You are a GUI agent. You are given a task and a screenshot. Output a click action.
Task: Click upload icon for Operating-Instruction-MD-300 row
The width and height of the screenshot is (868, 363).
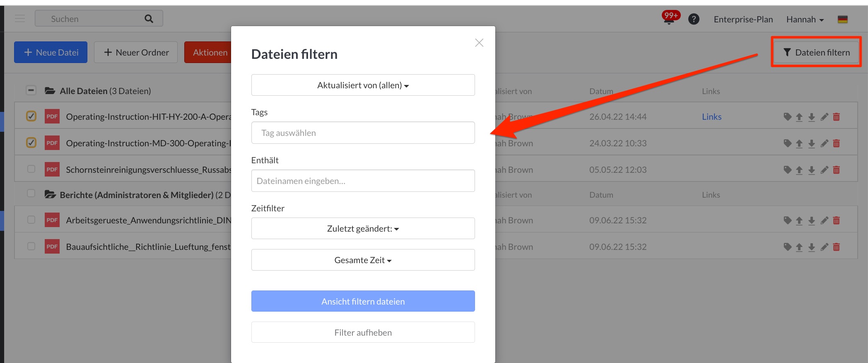[799, 143]
